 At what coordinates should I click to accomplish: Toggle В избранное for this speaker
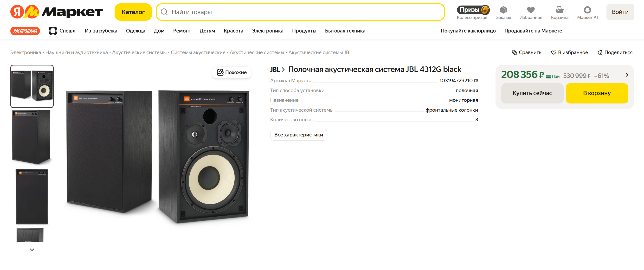569,52
